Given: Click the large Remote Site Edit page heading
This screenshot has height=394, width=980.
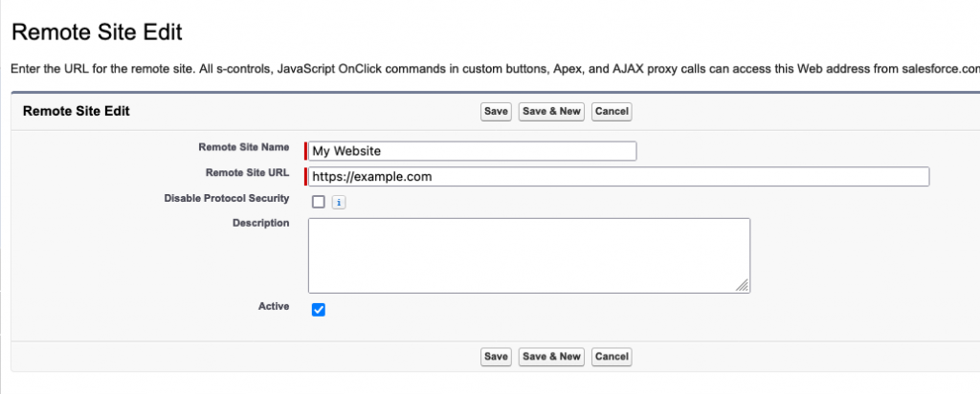Looking at the screenshot, I should coord(96,32).
